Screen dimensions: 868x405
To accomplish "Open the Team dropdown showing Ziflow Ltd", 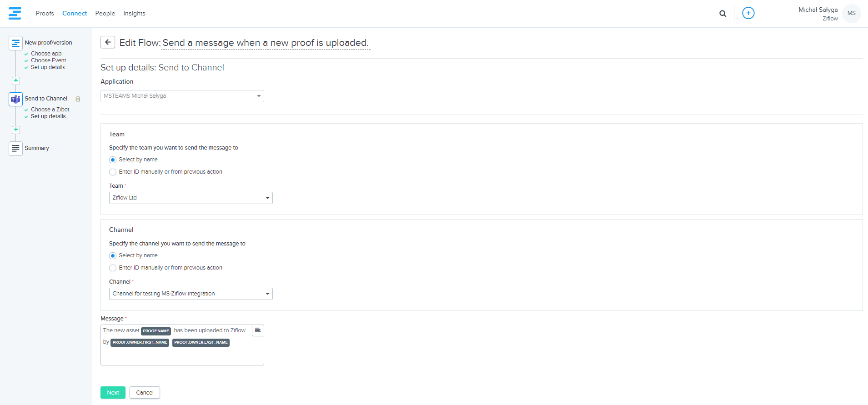I will pyautogui.click(x=191, y=198).
